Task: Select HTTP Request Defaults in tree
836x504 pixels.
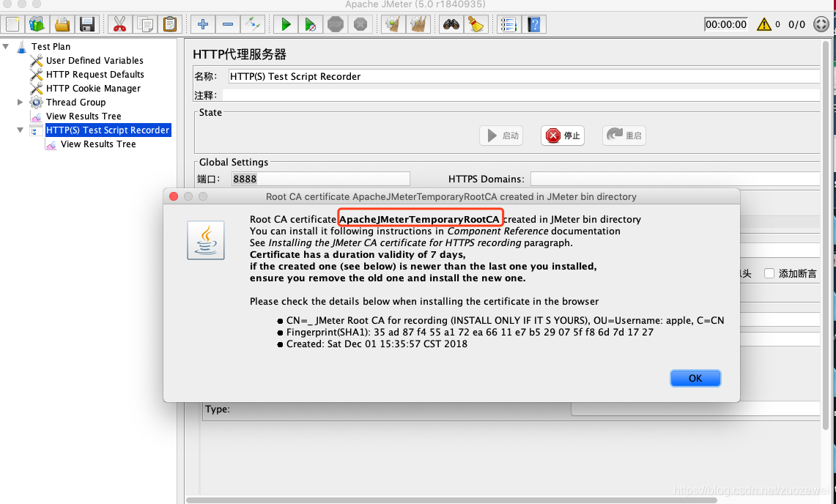Action: click(95, 74)
